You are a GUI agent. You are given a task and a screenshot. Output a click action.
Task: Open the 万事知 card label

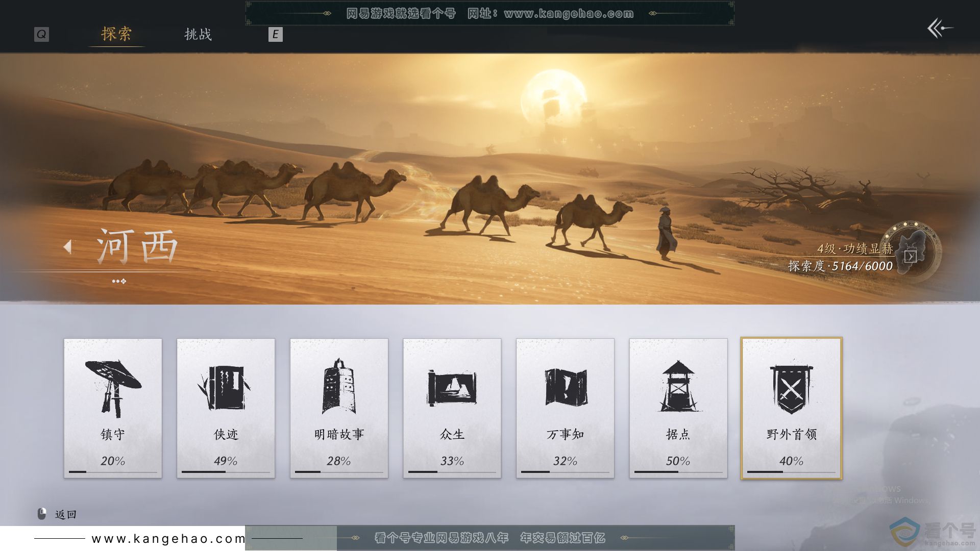pyautogui.click(x=565, y=434)
